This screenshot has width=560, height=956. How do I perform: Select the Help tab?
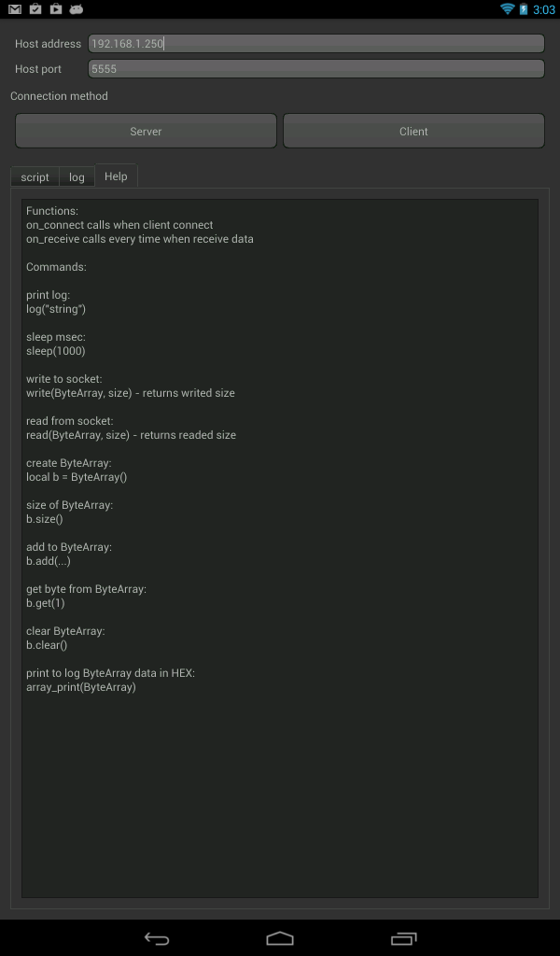[116, 176]
